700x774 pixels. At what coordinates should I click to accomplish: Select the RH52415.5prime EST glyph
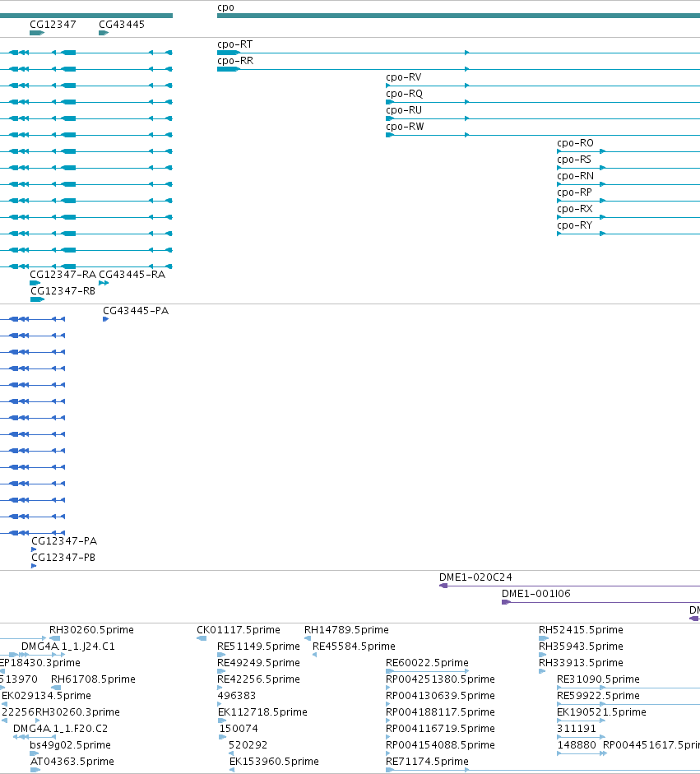tap(544, 638)
